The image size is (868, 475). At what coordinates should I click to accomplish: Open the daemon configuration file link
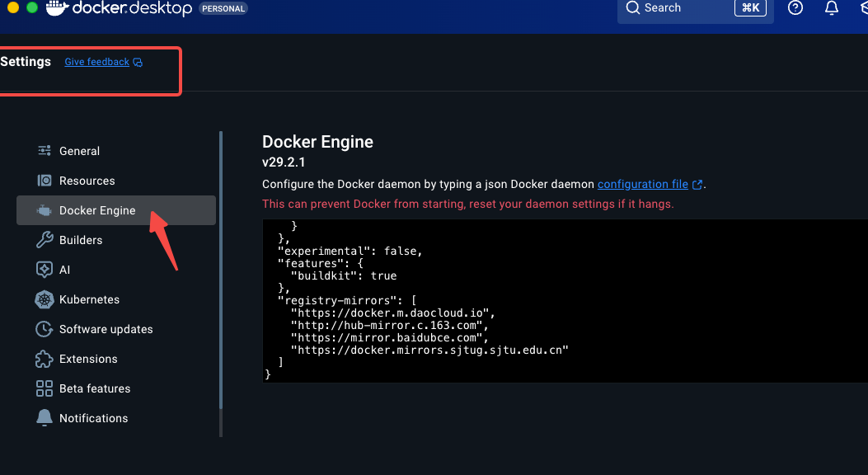point(643,185)
